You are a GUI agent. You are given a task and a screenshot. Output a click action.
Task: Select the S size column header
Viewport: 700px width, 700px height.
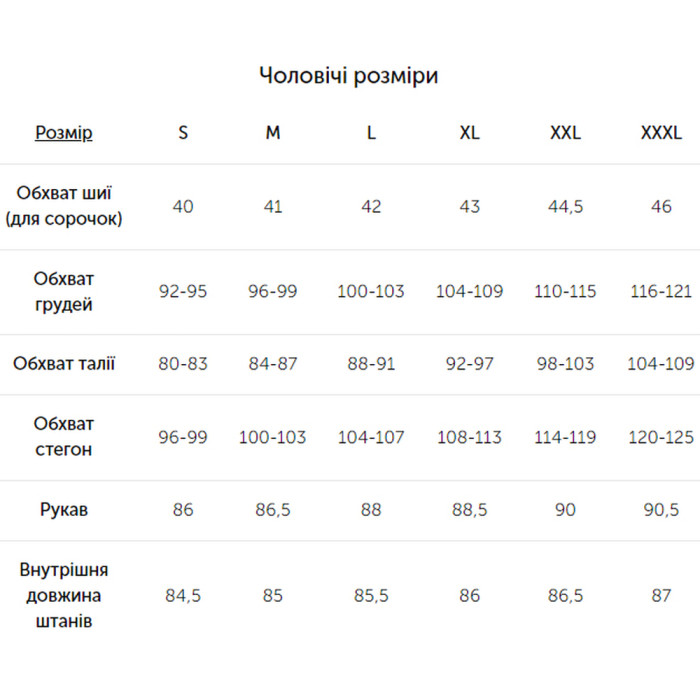coord(183,132)
